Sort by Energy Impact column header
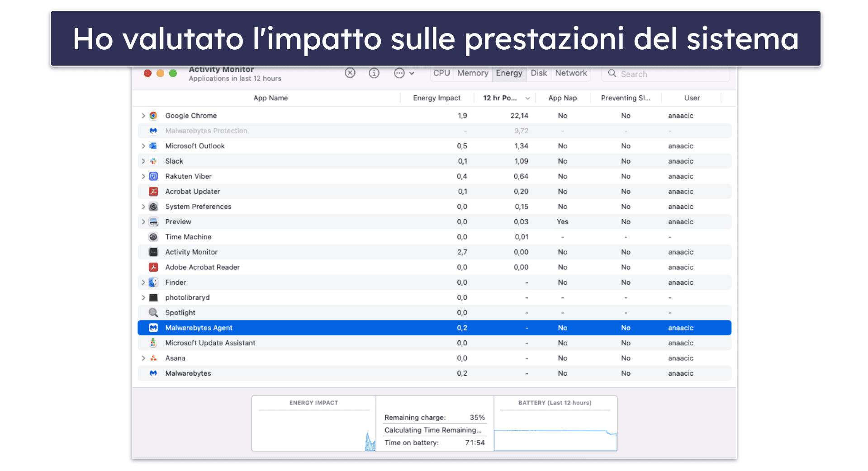Image resolution: width=868 pixels, height=471 pixels. [x=436, y=98]
